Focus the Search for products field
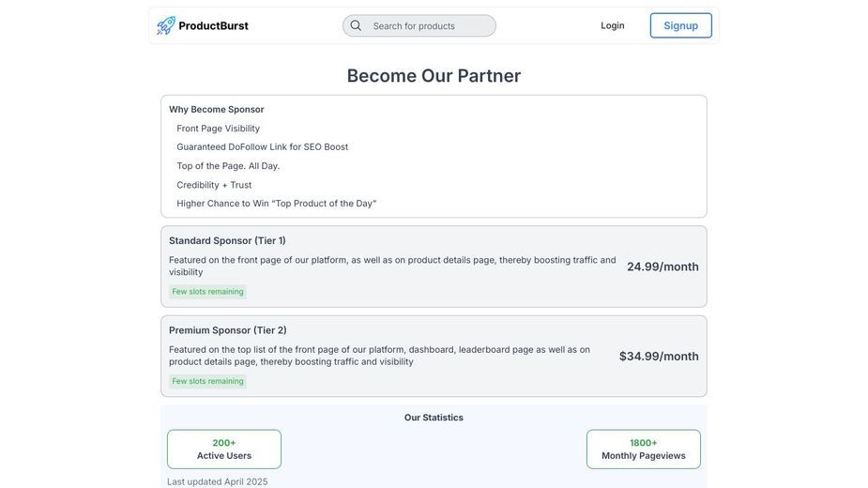Viewport: 868px width, 488px height. [419, 25]
